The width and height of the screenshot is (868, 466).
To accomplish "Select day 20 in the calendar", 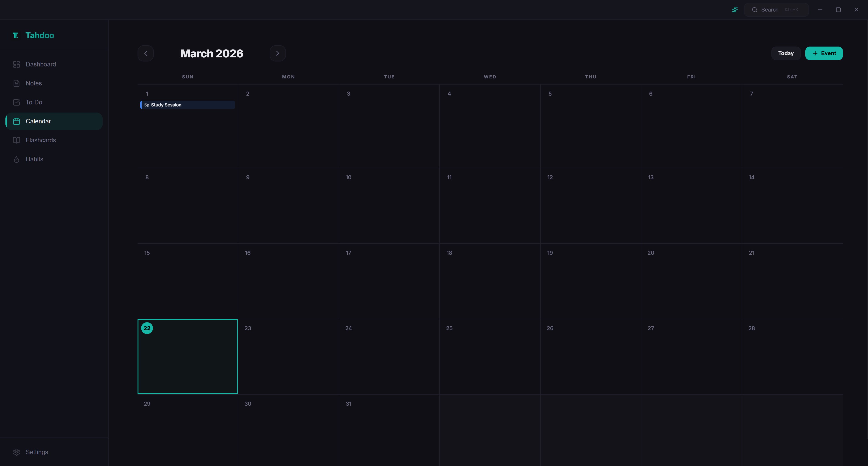I will click(691, 281).
